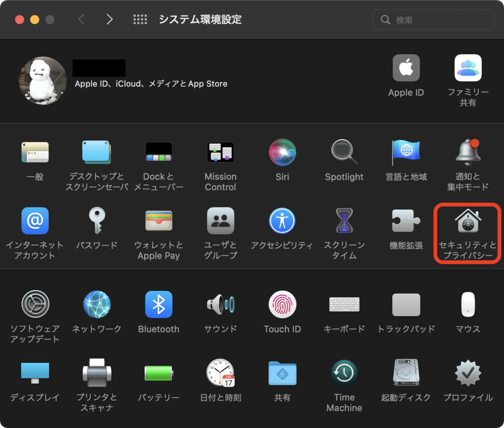Open プロファイル profiles pane
Image resolution: width=504 pixels, height=428 pixels.
point(468,373)
